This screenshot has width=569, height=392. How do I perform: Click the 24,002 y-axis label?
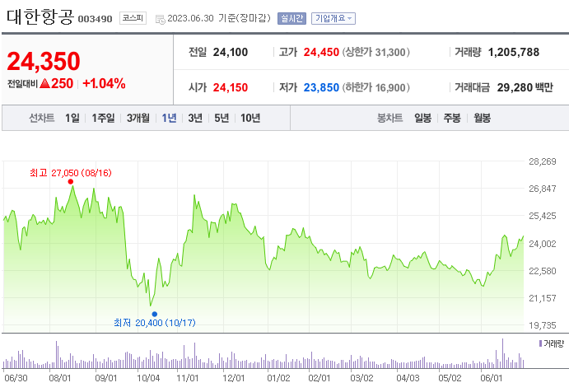coord(543,244)
